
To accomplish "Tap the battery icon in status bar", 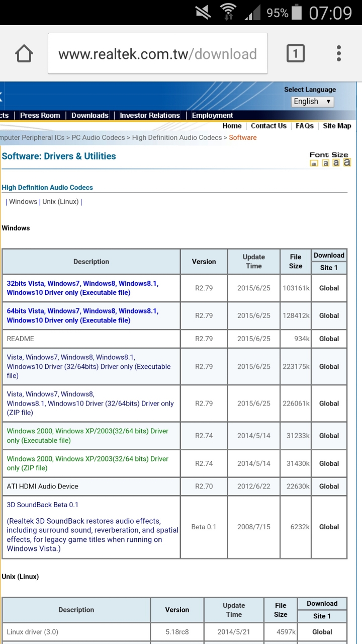I will click(x=297, y=12).
